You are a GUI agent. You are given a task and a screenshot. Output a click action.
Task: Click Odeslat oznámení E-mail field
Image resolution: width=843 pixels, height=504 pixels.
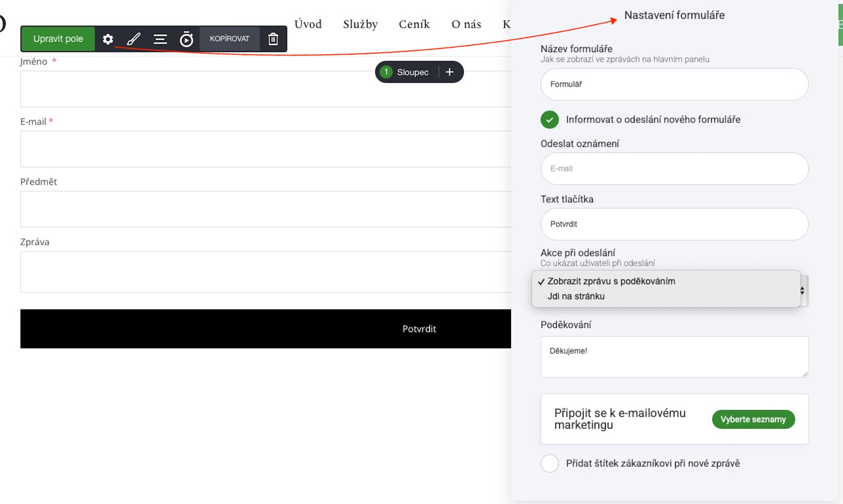pyautogui.click(x=674, y=168)
